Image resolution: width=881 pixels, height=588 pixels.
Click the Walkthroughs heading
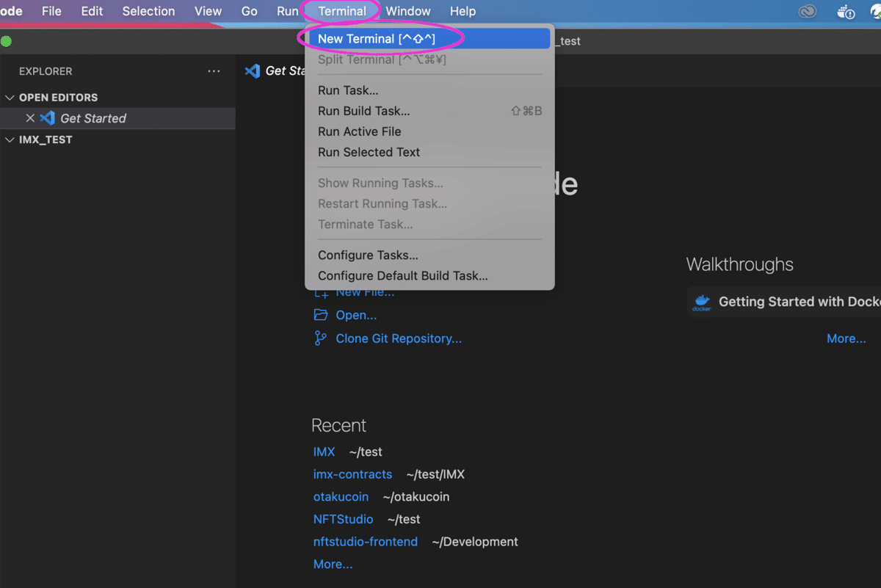coord(740,264)
